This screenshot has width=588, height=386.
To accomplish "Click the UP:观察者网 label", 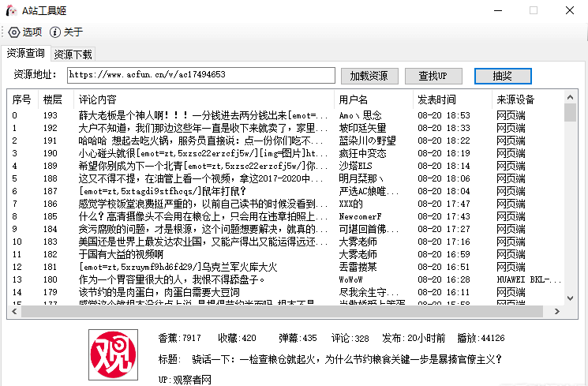I will click(x=185, y=380).
